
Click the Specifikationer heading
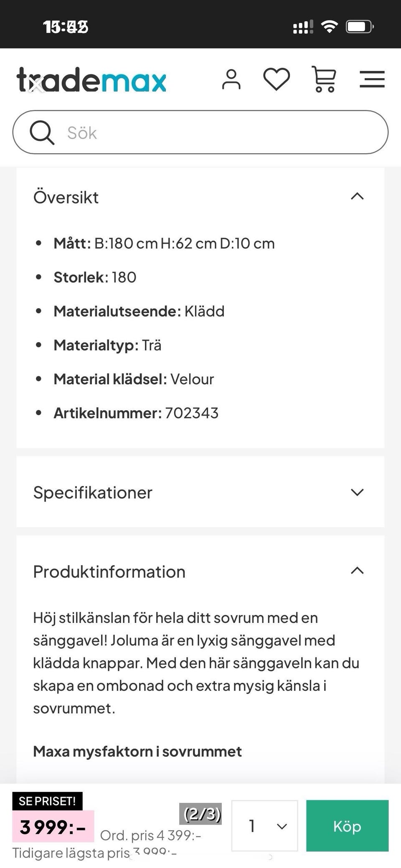coord(93,492)
